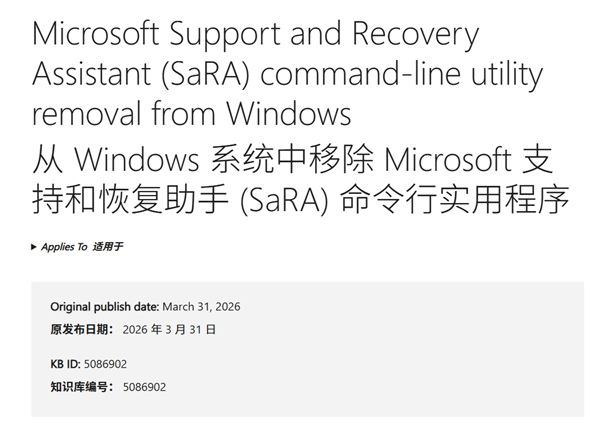Click the "Applies To" label text
The width and height of the screenshot is (600, 435).
[x=64, y=246]
